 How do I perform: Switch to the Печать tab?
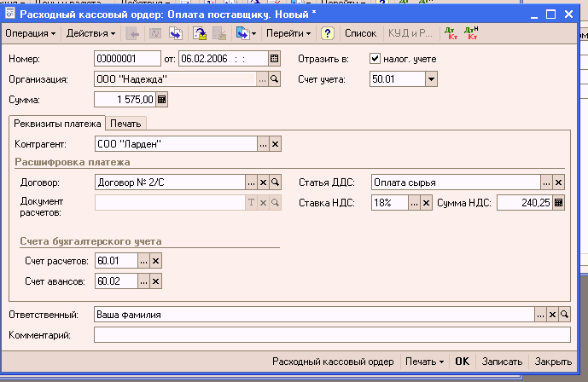click(125, 124)
